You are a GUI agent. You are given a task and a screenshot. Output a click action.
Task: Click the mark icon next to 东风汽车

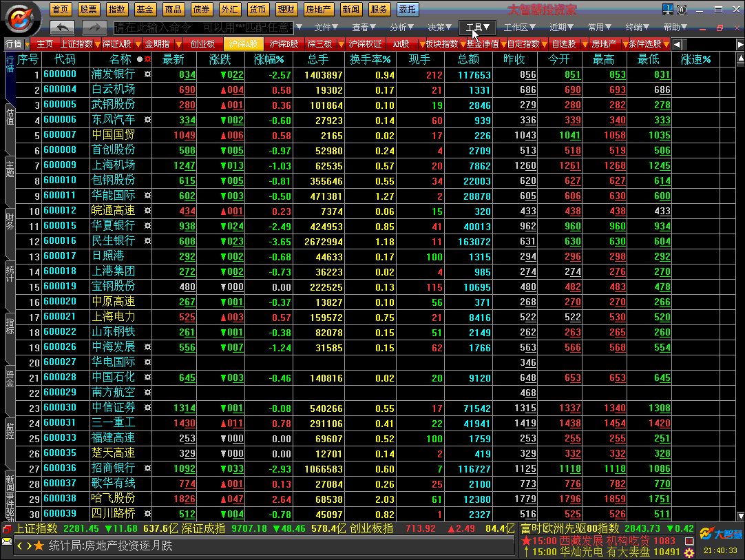tap(148, 120)
